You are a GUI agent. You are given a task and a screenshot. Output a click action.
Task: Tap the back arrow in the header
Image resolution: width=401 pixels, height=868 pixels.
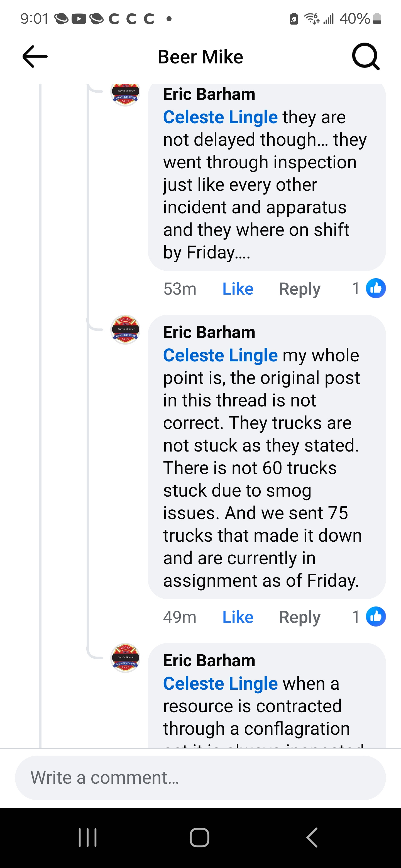[35, 56]
